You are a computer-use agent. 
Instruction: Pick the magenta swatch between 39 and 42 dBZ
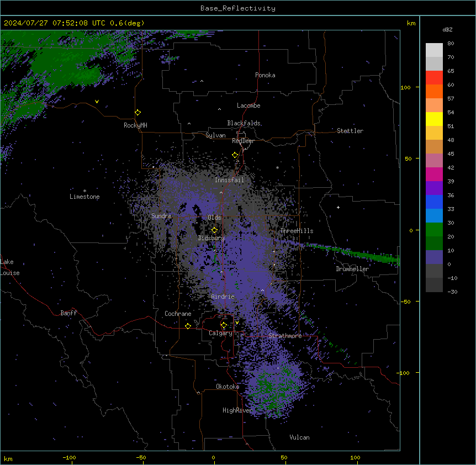(x=434, y=174)
